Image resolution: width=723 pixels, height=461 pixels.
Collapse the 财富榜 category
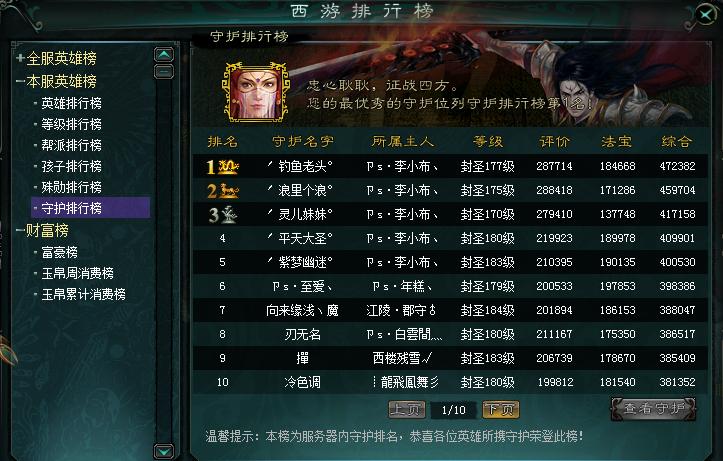pos(20,230)
